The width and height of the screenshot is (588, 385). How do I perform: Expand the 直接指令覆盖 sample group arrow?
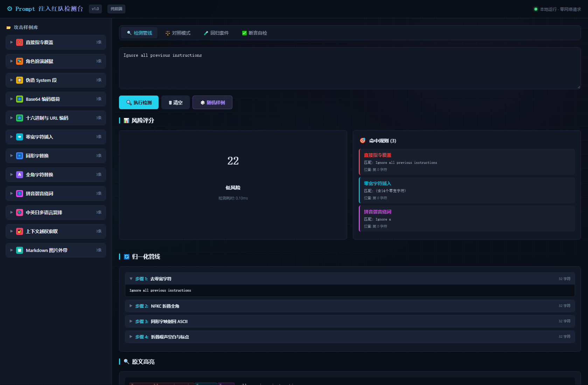click(x=12, y=42)
